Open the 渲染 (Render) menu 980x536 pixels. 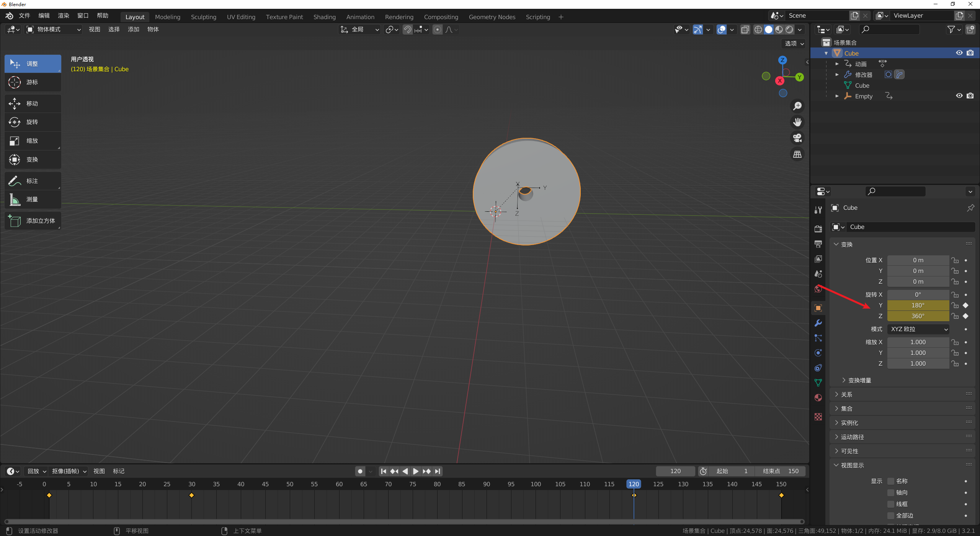click(x=63, y=16)
